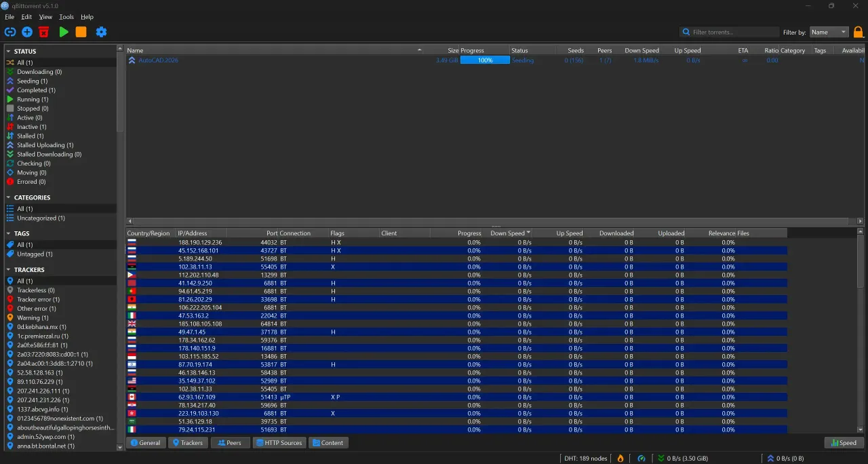The width and height of the screenshot is (868, 464).
Task: Click the Add Torrent Link toolbar icon
Action: [x=10, y=32]
